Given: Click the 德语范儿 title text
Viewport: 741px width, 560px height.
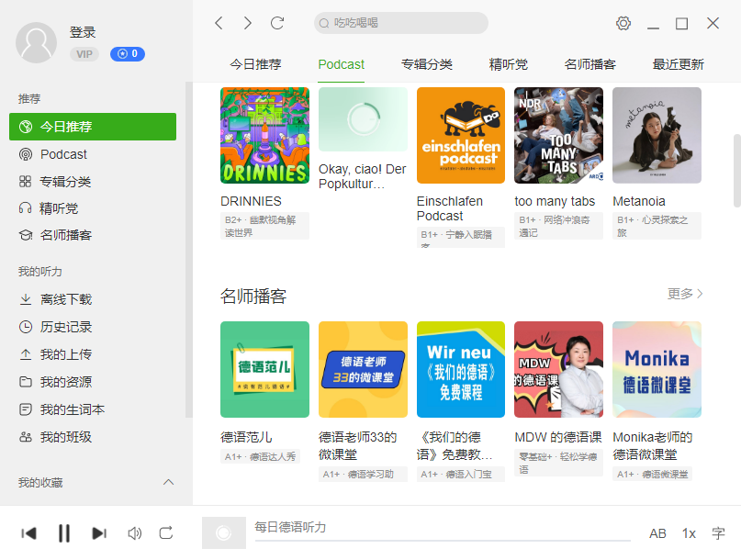Looking at the screenshot, I should (246, 437).
